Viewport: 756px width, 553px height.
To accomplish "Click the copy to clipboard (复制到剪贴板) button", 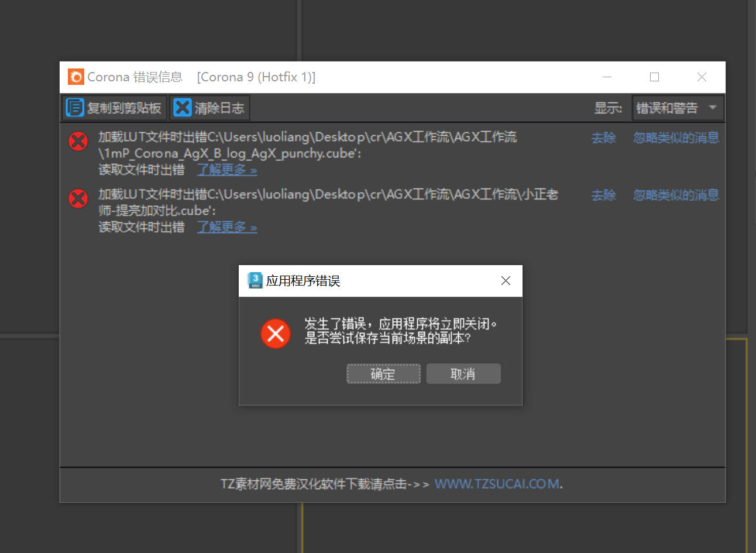I will point(114,108).
